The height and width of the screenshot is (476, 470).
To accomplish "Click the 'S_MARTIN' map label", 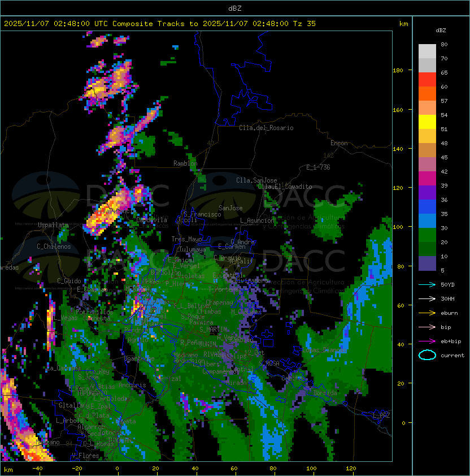I will (213, 330).
